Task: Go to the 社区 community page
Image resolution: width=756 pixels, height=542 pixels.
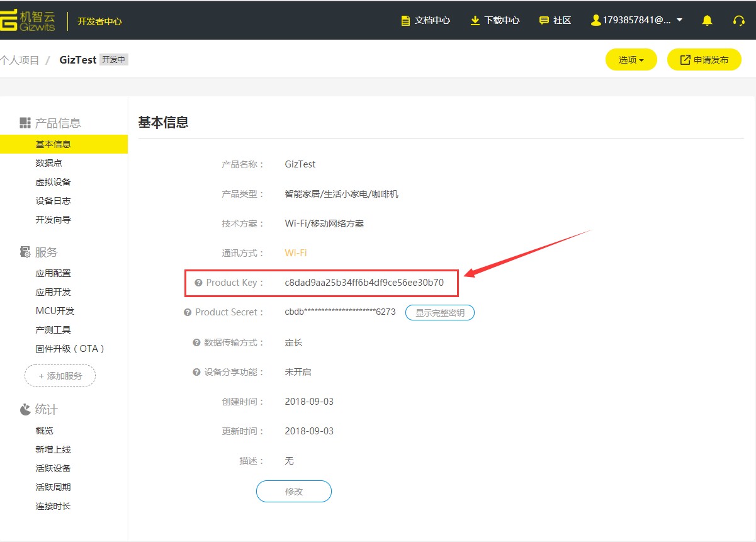Action: pyautogui.click(x=555, y=20)
